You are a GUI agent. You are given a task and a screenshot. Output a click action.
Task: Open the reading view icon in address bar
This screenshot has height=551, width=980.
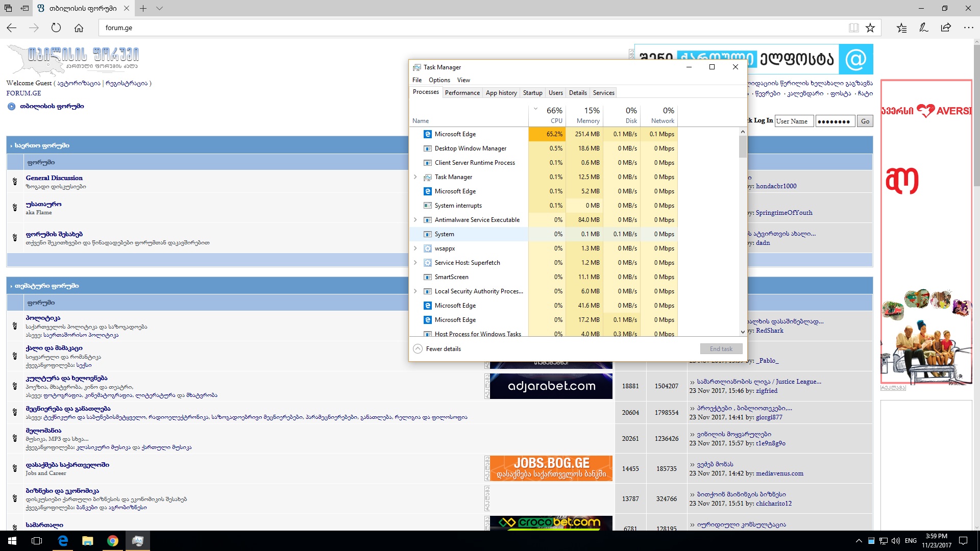click(853, 28)
